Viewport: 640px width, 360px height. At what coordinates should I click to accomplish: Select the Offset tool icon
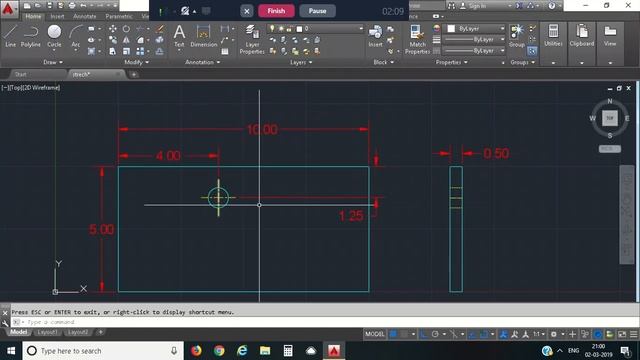coord(160,51)
